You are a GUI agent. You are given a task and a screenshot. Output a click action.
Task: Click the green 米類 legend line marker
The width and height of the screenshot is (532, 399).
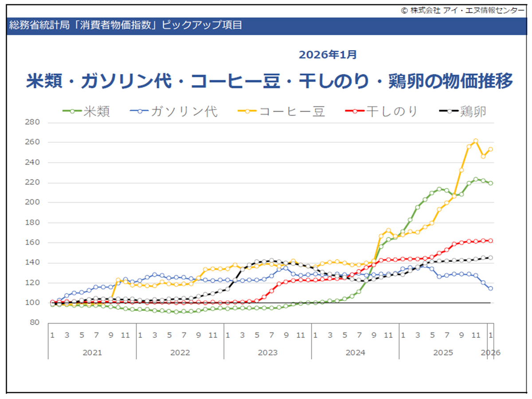point(72,111)
